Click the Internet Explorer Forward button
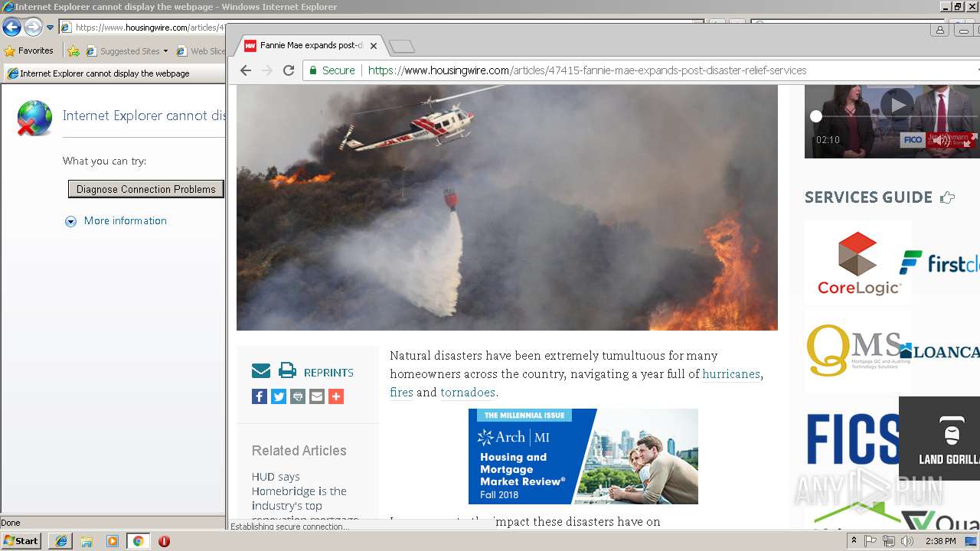Screen dimensions: 980x551 (x=33, y=28)
